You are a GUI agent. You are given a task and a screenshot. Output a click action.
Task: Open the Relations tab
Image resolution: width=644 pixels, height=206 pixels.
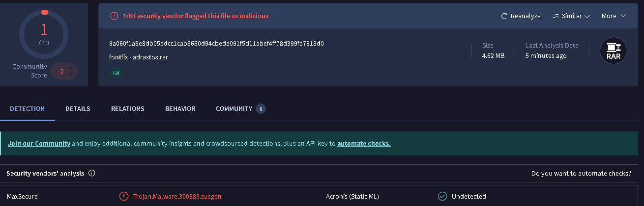click(x=128, y=108)
